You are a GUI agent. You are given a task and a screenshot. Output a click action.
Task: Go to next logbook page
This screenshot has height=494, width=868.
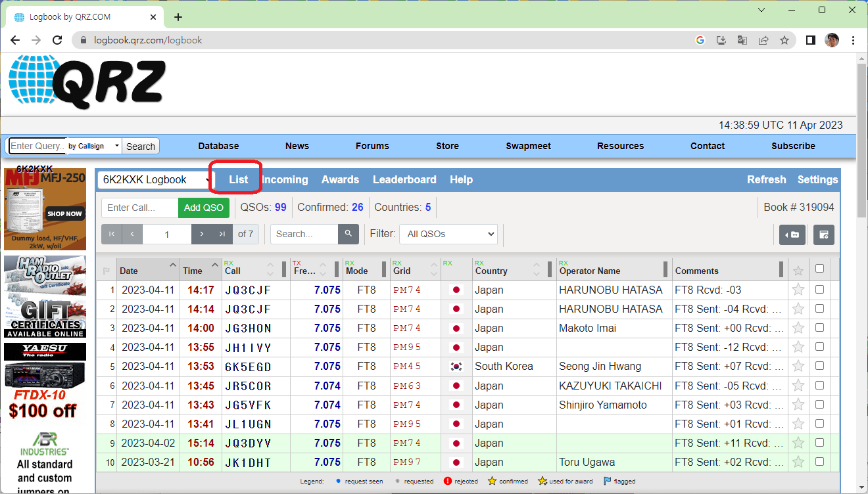(202, 234)
